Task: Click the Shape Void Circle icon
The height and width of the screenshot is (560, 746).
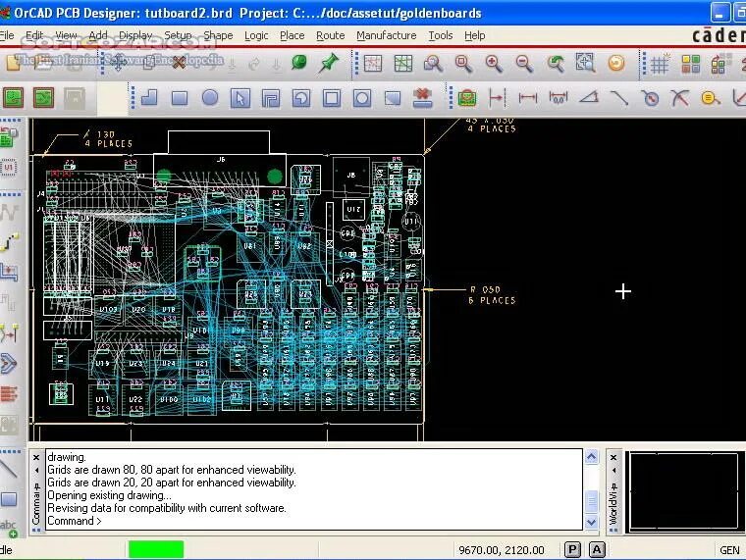Action: point(362,98)
